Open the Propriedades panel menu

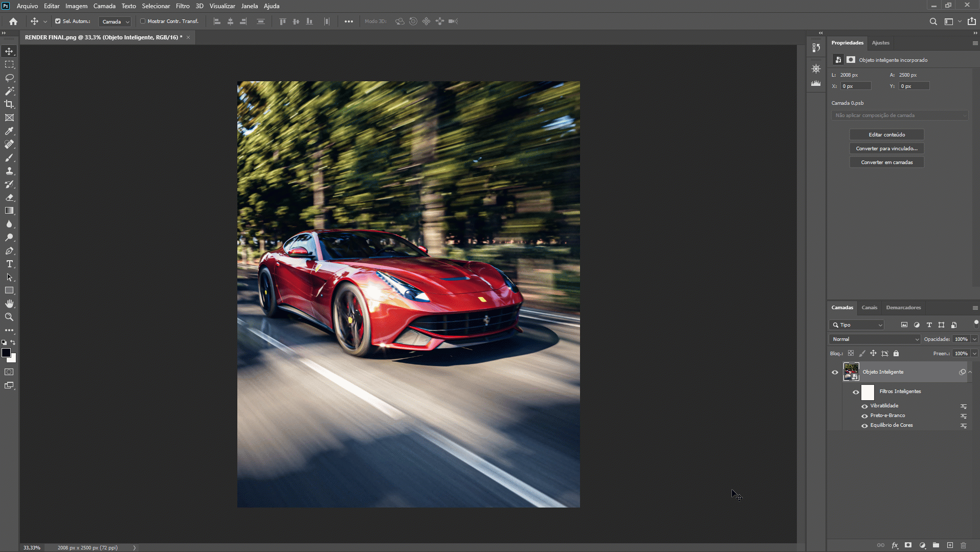(975, 43)
